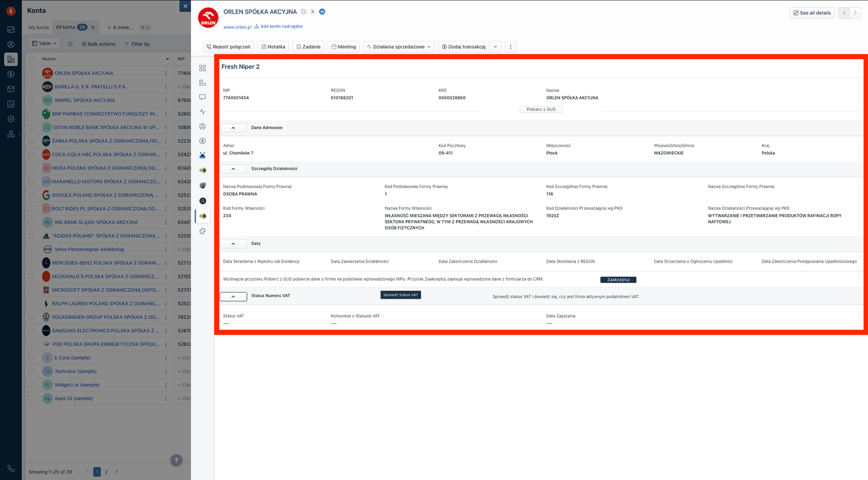Open the www.orlen.pl link
Screen dimensions: 868x480
(237, 27)
